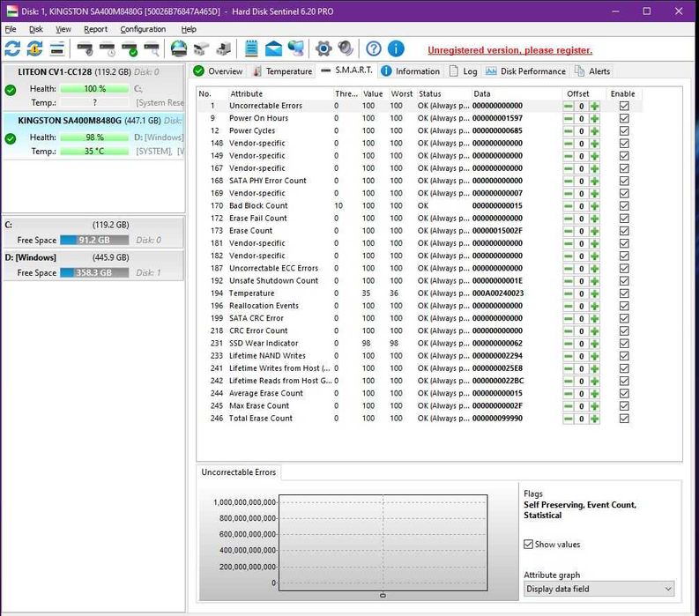Click the disk icon with clock badge
The image size is (699, 616).
(x=107, y=48)
